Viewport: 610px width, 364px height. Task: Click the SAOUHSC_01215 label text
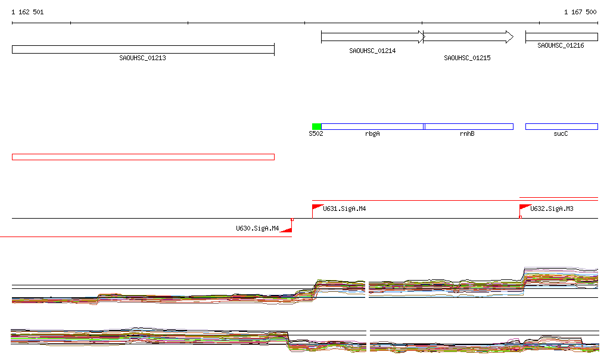(x=467, y=58)
